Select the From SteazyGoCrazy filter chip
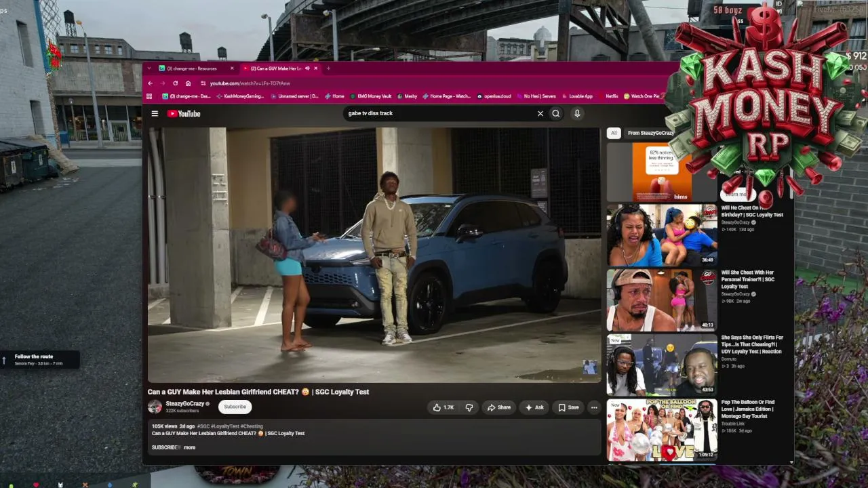 [650, 133]
